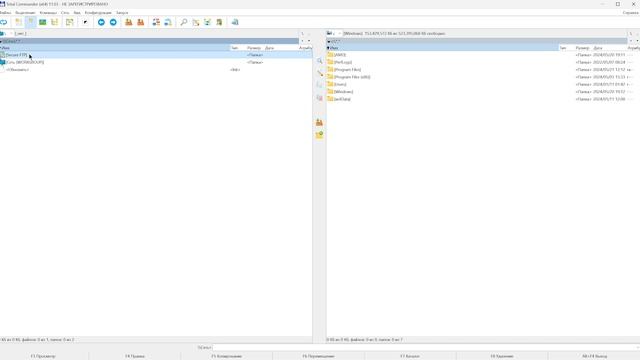The height and width of the screenshot is (360, 640).
Task: Click the copy names to clipboard icon
Action: tap(219, 22)
